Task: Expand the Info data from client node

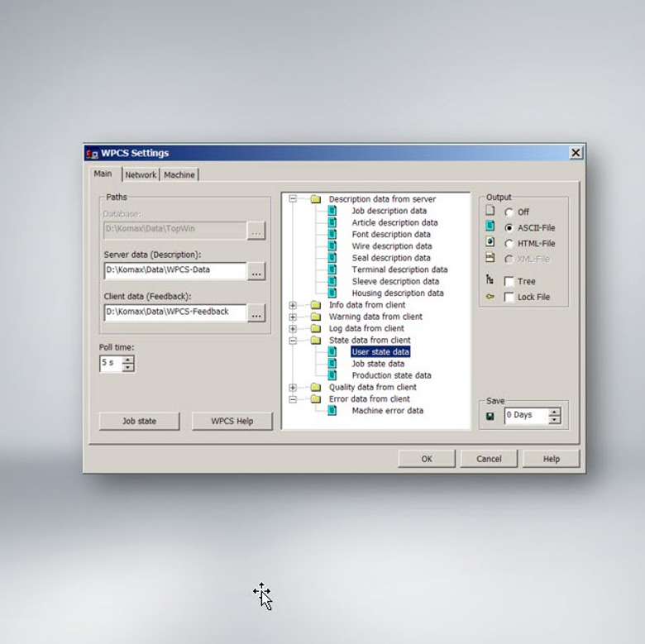Action: tap(293, 305)
